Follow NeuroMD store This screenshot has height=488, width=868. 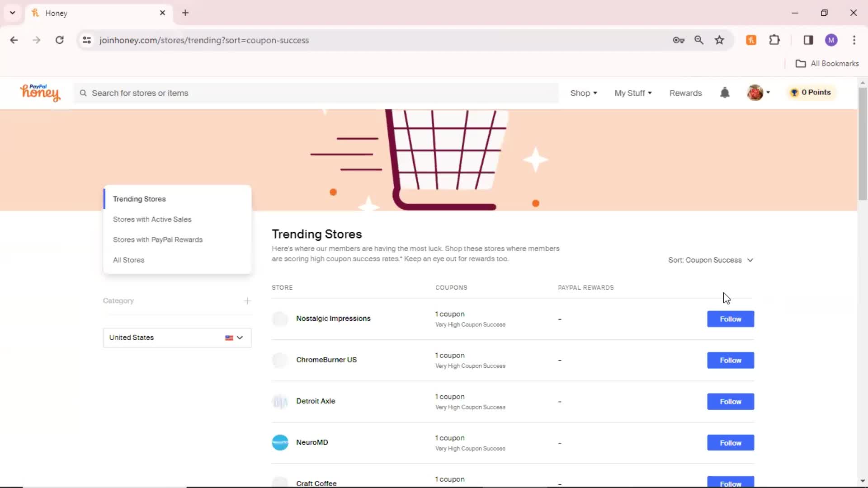tap(731, 443)
